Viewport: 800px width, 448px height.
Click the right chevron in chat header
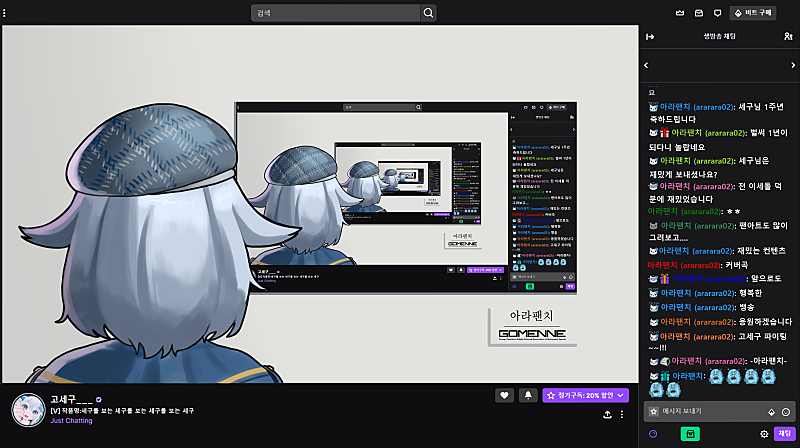pyautogui.click(x=793, y=65)
